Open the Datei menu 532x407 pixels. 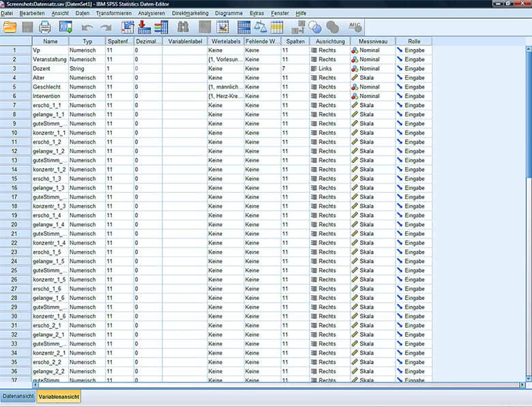(6, 13)
